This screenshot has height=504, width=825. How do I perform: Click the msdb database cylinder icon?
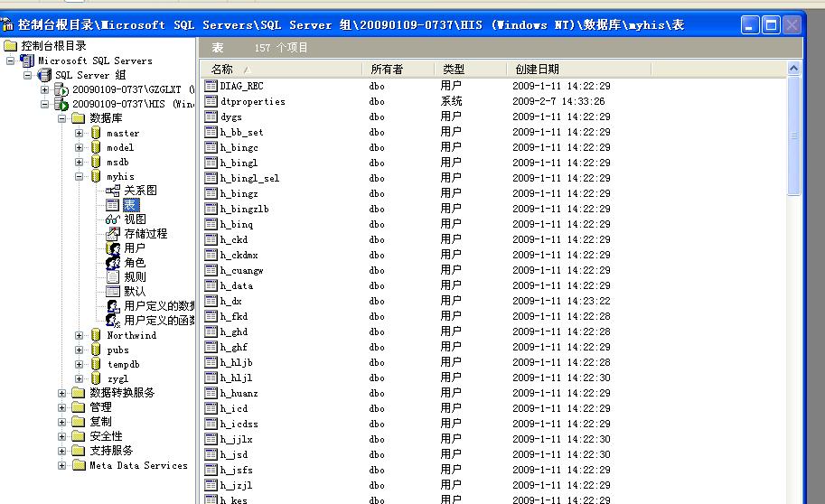click(96, 162)
